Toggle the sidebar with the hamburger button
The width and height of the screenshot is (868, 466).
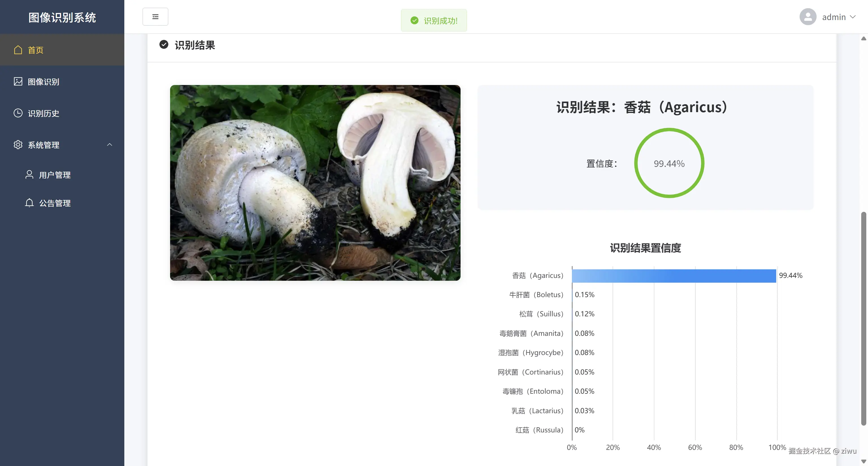(155, 16)
